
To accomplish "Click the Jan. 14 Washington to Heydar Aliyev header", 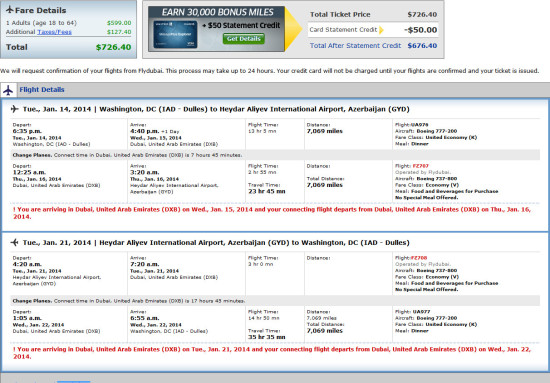I will (216, 109).
